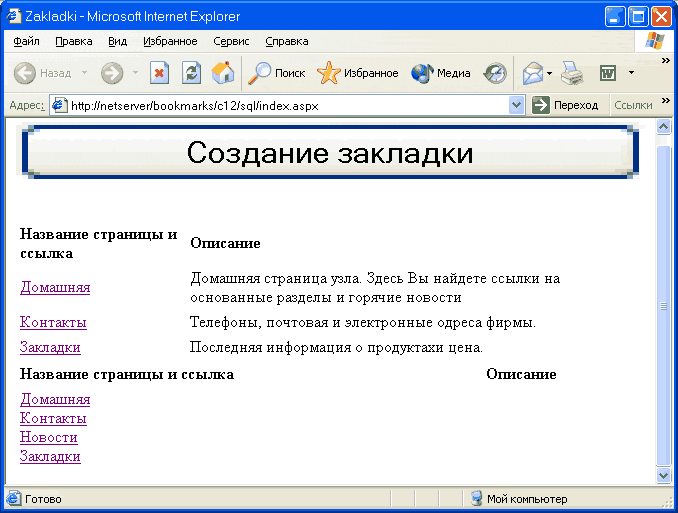Click the vertical scrollbar thumb

tap(663, 306)
